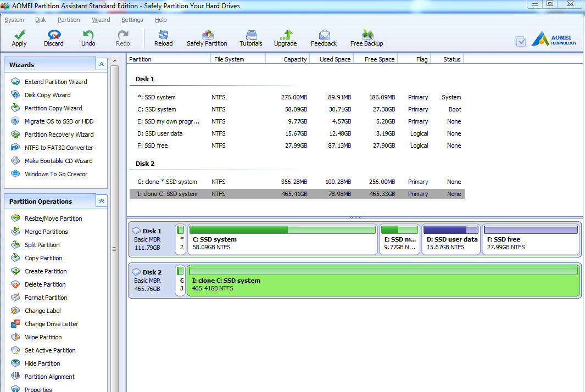The height and width of the screenshot is (392, 585).
Task: Choose Partition Alignment operation
Action: click(49, 377)
